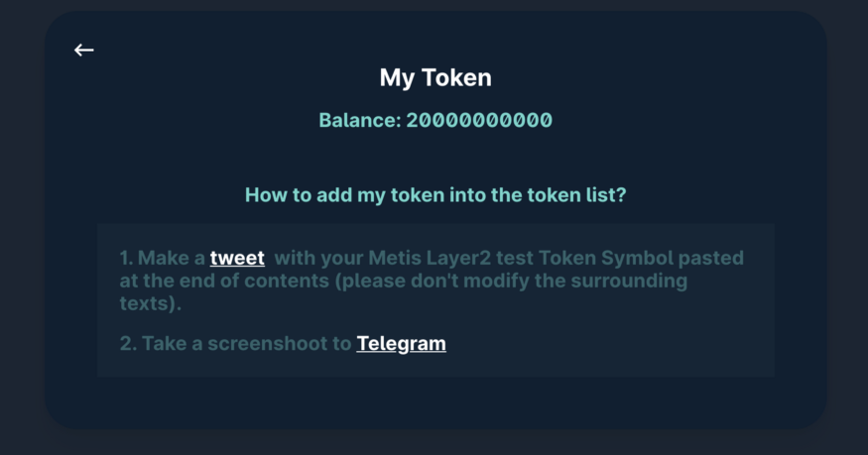Click the Metis word in step one
The width and height of the screenshot is (868, 455).
click(x=394, y=258)
